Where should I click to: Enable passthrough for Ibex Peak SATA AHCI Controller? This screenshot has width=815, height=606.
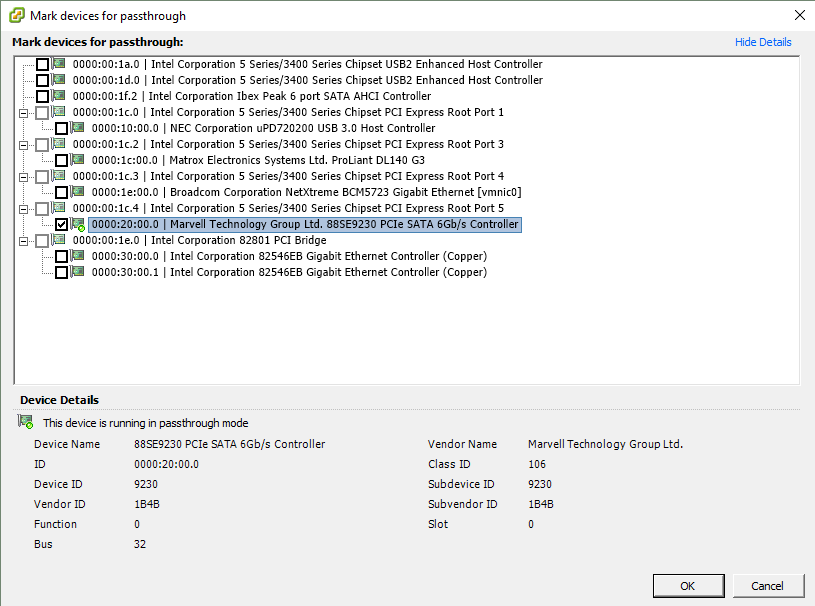tap(43, 97)
